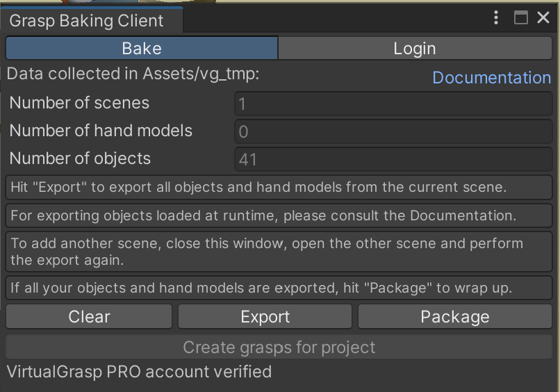This screenshot has width=560, height=392.
Task: Click the 'Number of hand models' label
Action: [101, 131]
